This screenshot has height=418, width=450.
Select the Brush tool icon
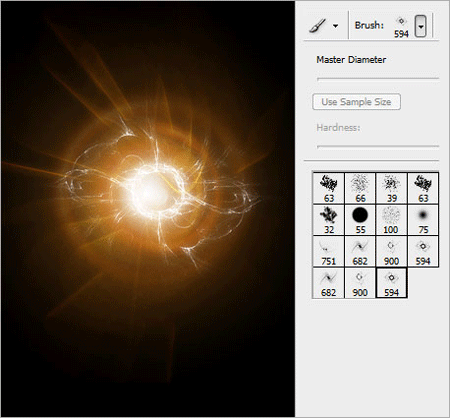click(x=317, y=25)
